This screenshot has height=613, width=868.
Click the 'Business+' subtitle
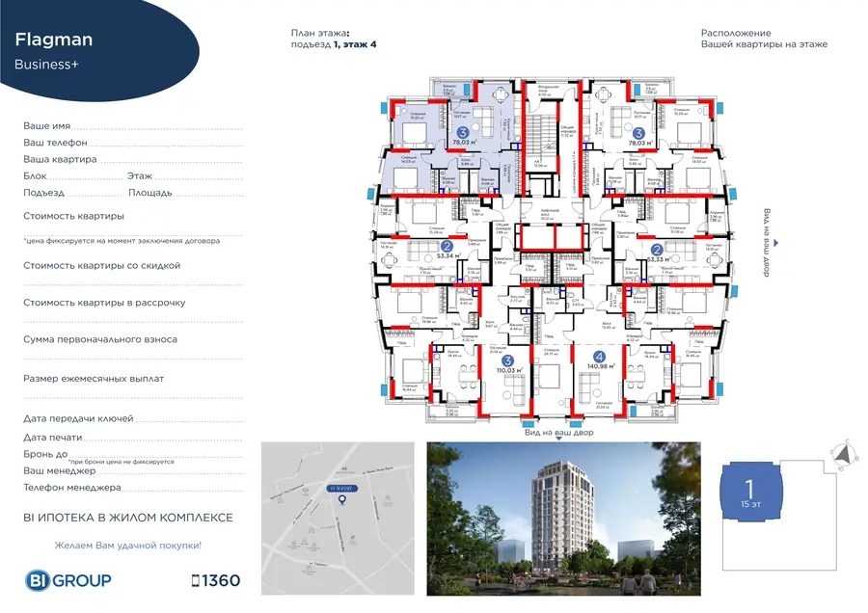46,65
